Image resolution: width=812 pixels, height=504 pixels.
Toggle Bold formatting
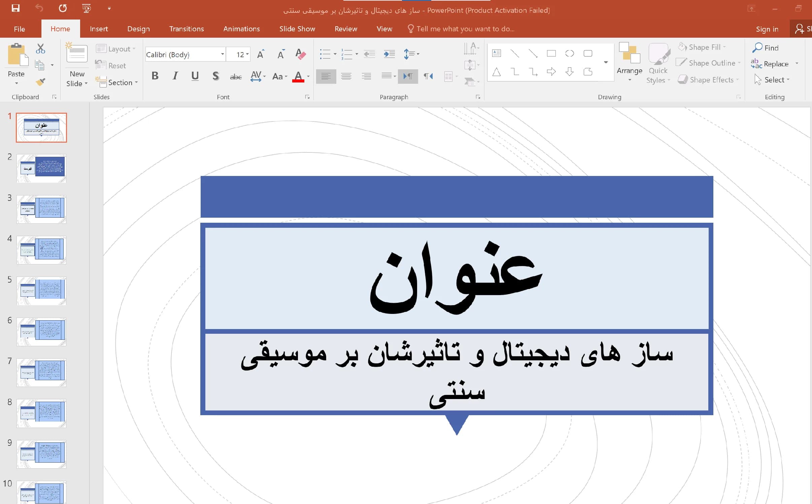point(155,76)
